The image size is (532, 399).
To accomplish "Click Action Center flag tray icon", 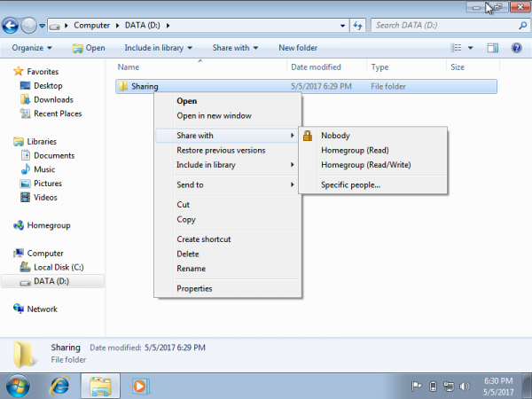I will (417, 386).
